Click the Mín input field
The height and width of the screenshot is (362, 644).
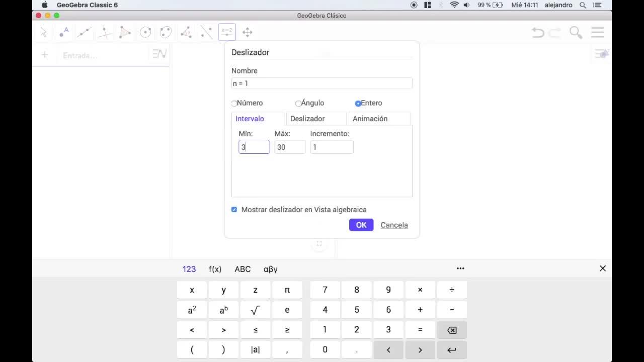[254, 147]
